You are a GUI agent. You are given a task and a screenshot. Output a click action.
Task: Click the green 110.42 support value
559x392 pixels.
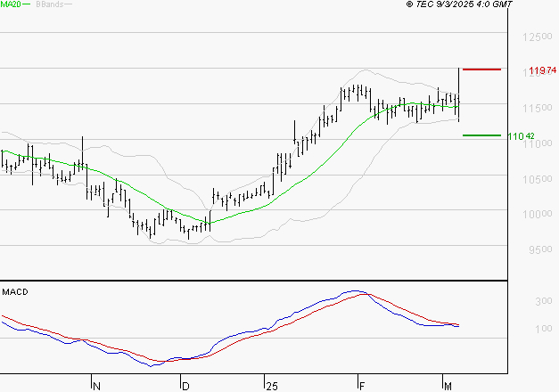point(521,136)
